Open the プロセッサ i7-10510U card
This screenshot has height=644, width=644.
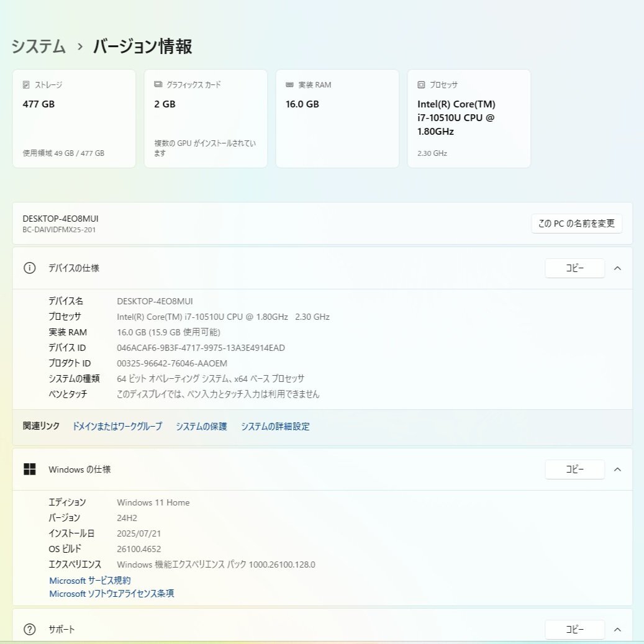click(x=469, y=118)
